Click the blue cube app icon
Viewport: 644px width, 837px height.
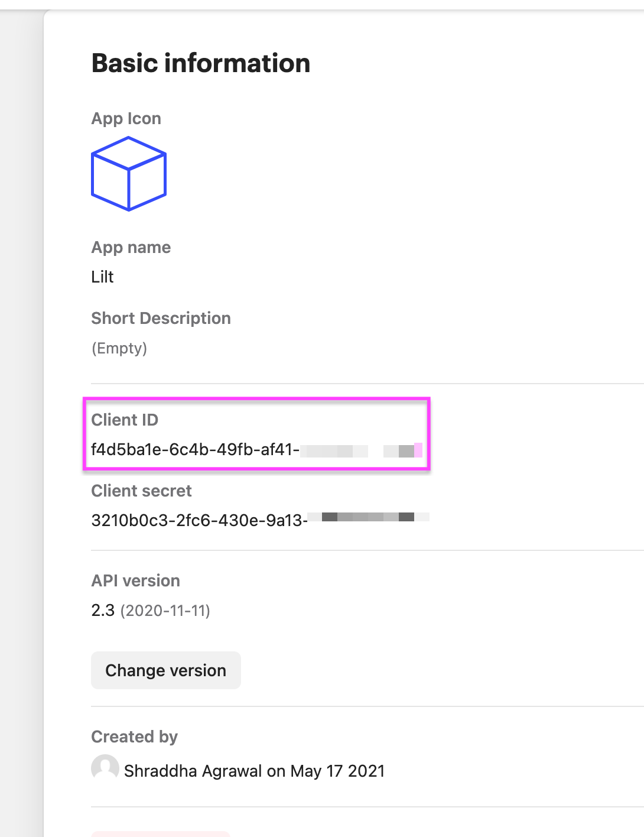(129, 174)
